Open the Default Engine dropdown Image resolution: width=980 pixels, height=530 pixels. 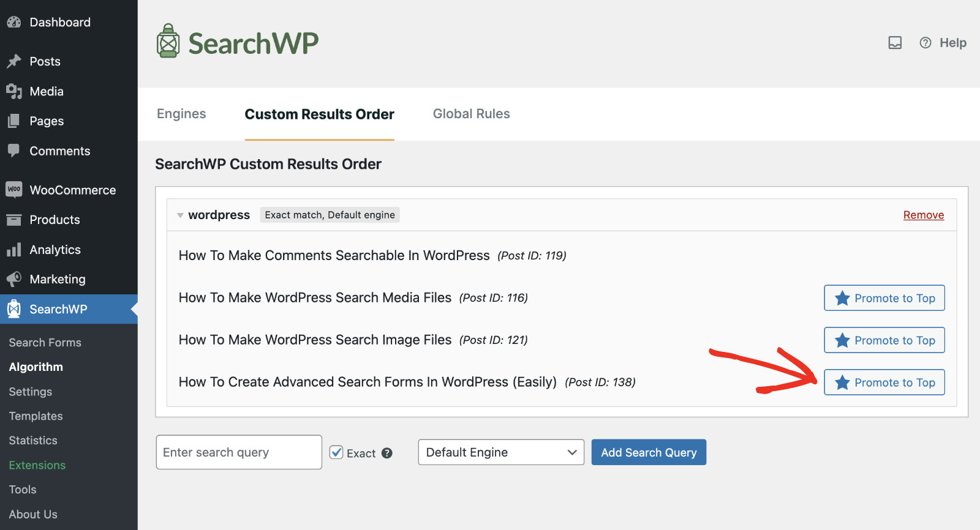501,452
